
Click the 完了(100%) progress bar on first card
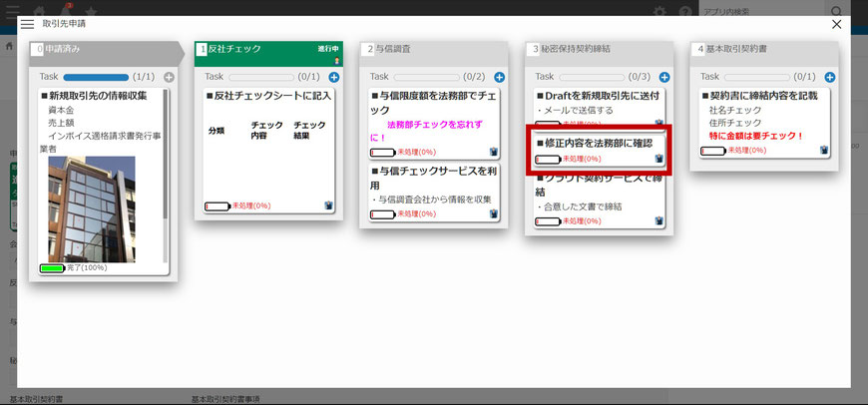coord(52,268)
